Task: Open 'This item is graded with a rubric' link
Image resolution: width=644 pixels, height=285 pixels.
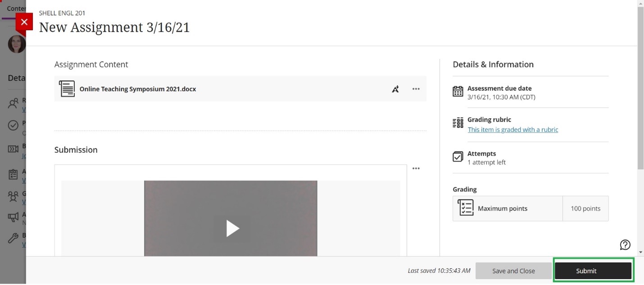Action: pos(512,130)
